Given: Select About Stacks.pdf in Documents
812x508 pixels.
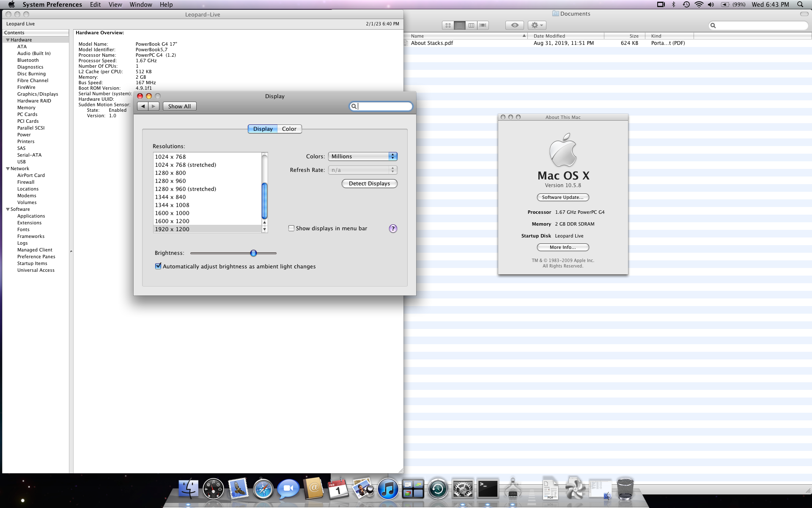Looking at the screenshot, I should pos(432,43).
